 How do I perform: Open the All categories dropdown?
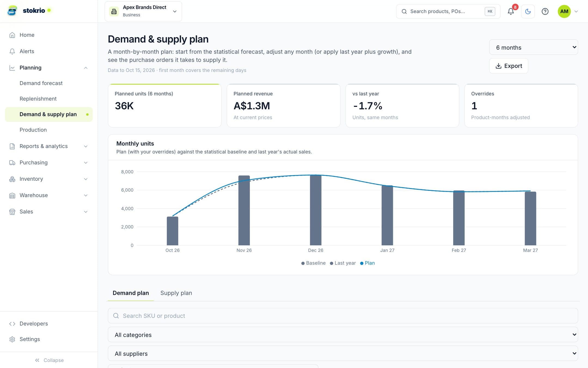pyautogui.click(x=343, y=334)
